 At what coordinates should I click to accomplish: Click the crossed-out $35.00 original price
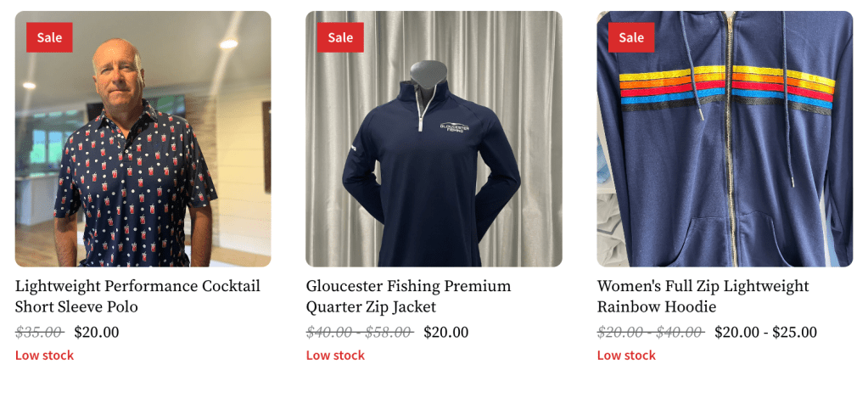tap(39, 332)
